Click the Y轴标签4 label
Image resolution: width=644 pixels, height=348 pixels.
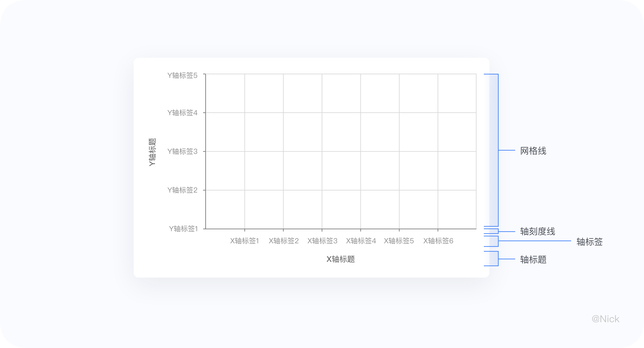(182, 113)
